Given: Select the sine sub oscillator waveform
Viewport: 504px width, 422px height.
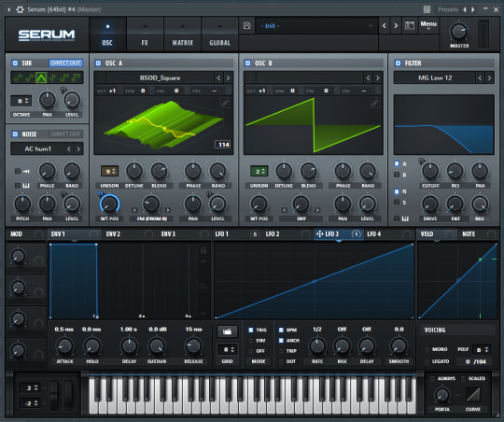Looking at the screenshot, I should (18, 77).
